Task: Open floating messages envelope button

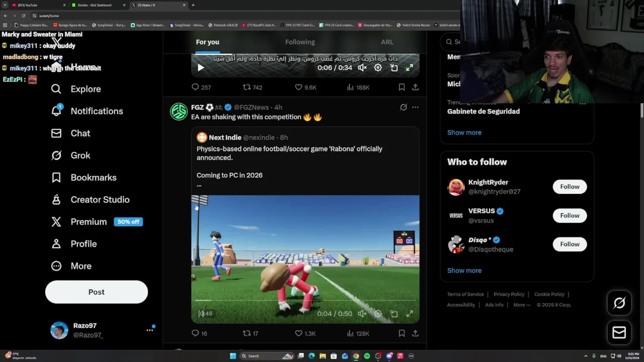Action: [619, 332]
